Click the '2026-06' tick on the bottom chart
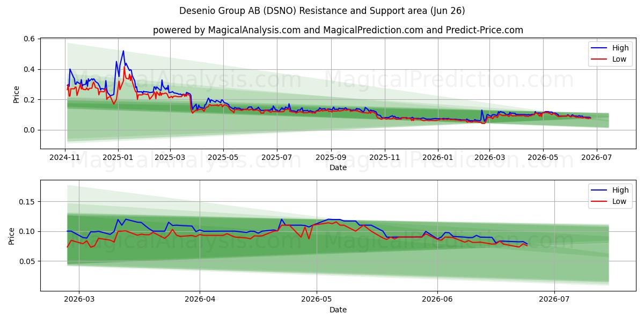Image resolution: width=644 pixels, height=322 pixels. tap(437, 300)
